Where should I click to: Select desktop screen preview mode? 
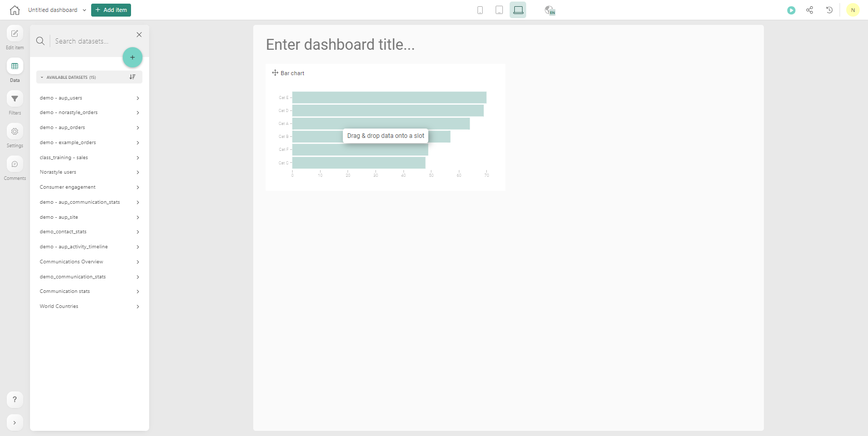click(518, 10)
